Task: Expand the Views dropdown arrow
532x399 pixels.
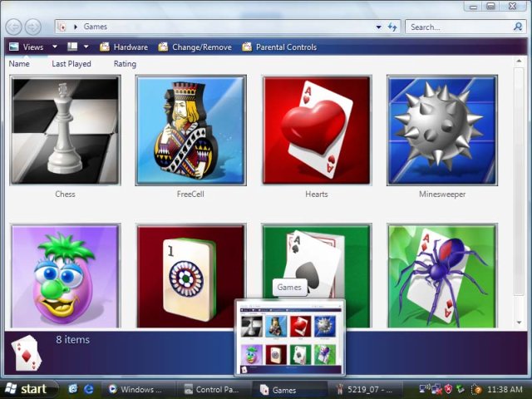Action: (x=55, y=47)
